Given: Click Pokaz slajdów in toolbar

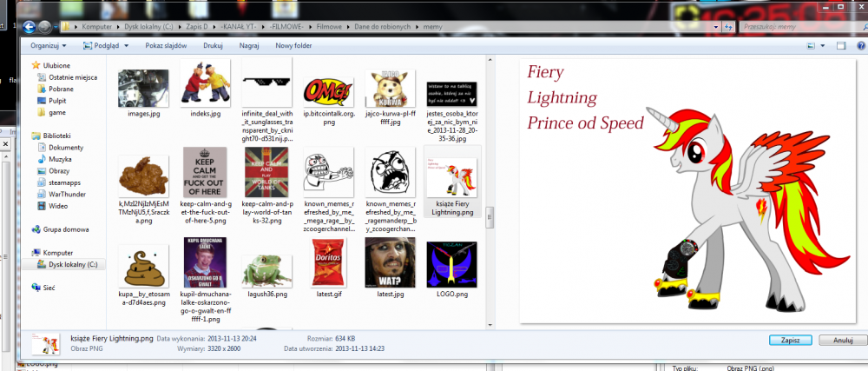Looking at the screenshot, I should click(164, 45).
